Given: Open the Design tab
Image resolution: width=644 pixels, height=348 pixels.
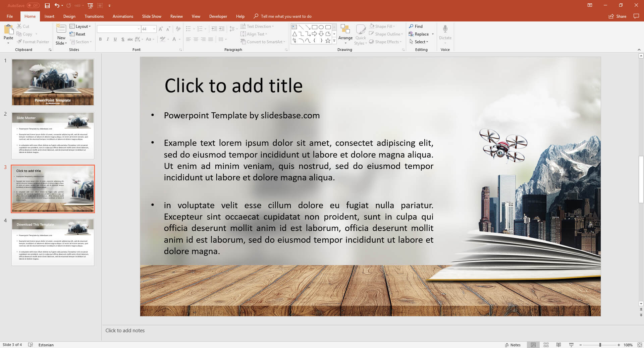Looking at the screenshot, I should (x=69, y=16).
